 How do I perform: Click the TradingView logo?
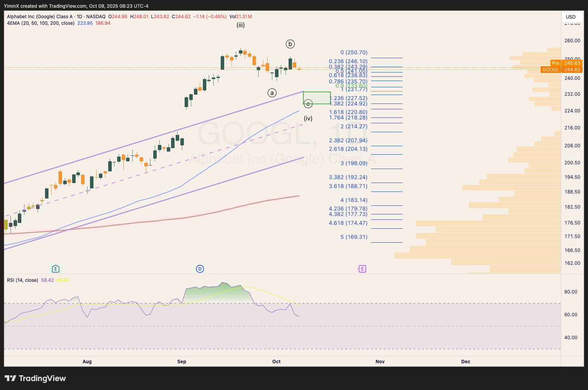pyautogui.click(x=35, y=378)
